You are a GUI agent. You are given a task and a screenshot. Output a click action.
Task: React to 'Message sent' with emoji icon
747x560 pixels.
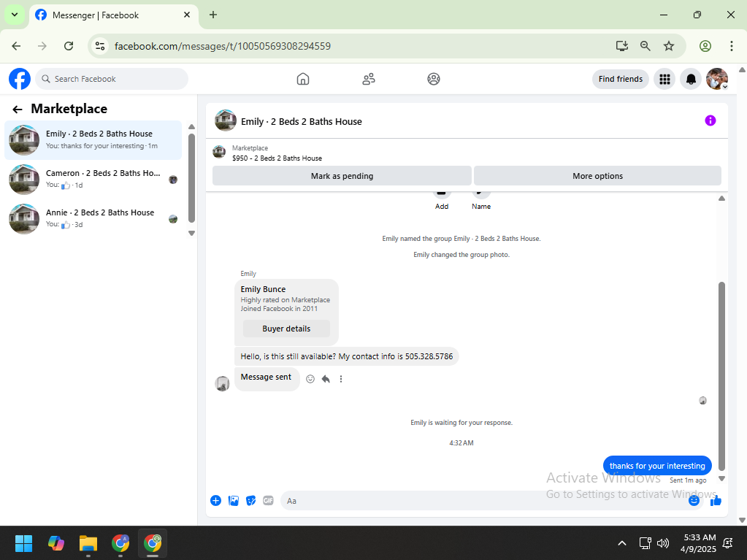[310, 379]
